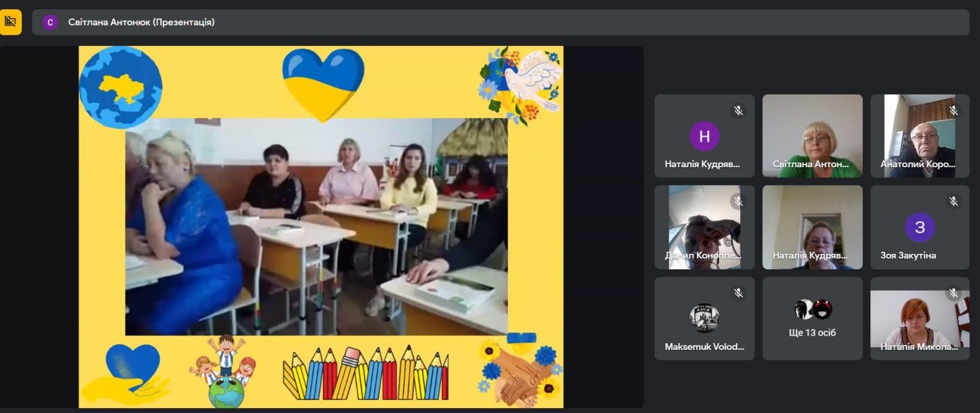Click muted mic icon on Данил Конопле... tile
Viewport: 980px width, 413px height.
coord(738,201)
